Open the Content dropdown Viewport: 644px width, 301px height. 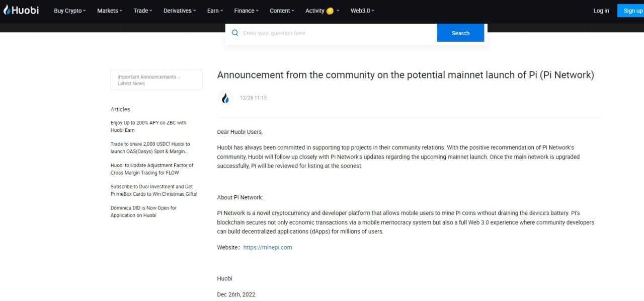click(x=282, y=11)
